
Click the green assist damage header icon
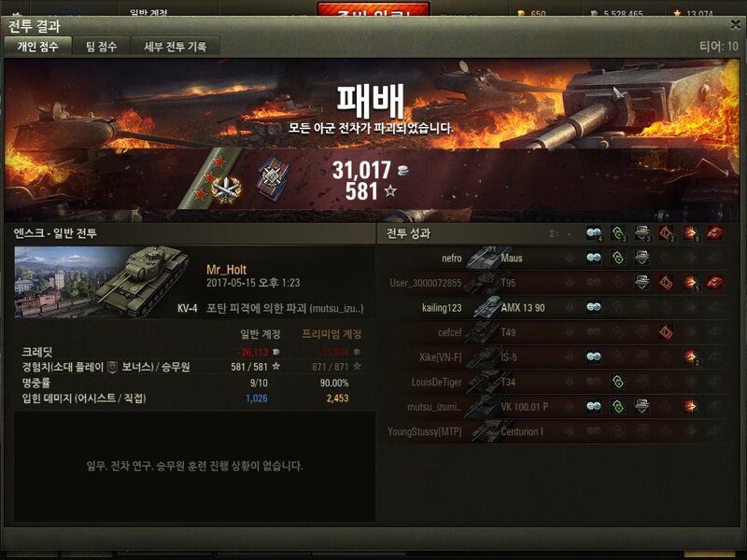618,232
